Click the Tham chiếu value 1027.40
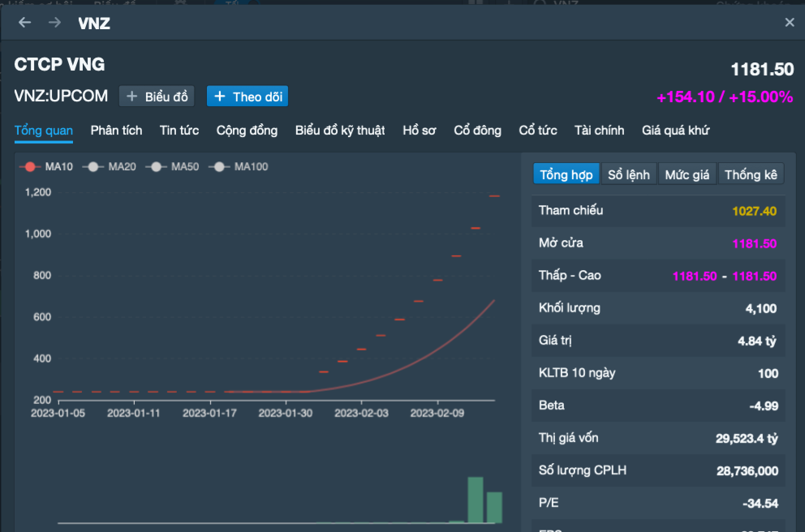Viewport: 805px width, 532px height. pyautogui.click(x=754, y=211)
